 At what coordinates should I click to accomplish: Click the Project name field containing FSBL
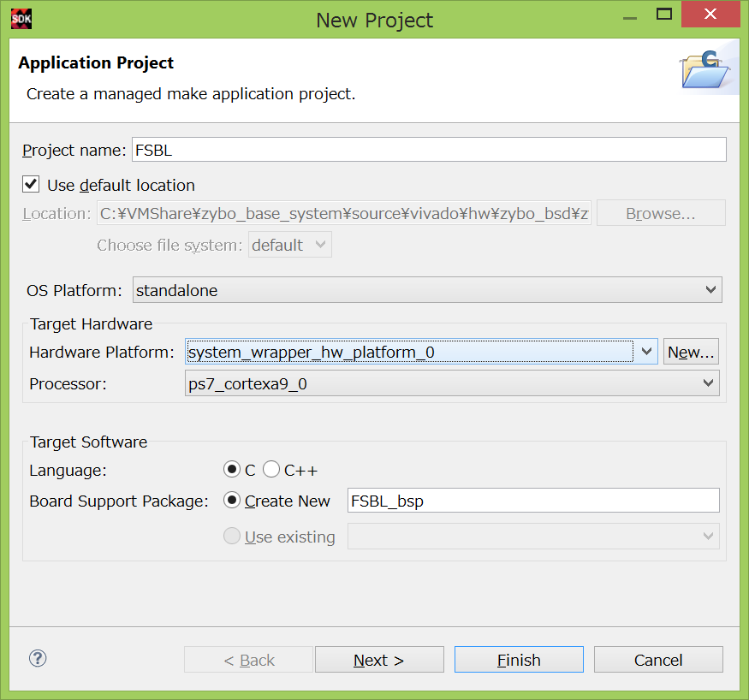(x=429, y=150)
